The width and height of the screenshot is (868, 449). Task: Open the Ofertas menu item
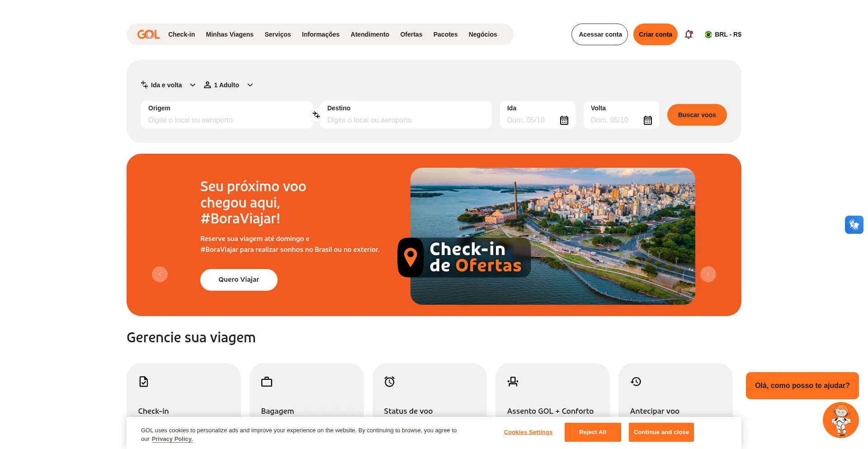pyautogui.click(x=411, y=34)
